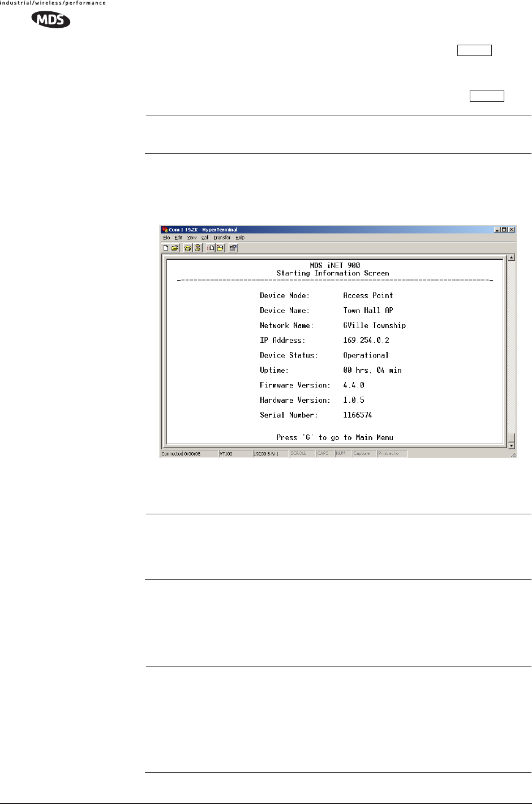Open the Call menu
Image resolution: width=532 pixels, height=804 pixels.
(205, 238)
